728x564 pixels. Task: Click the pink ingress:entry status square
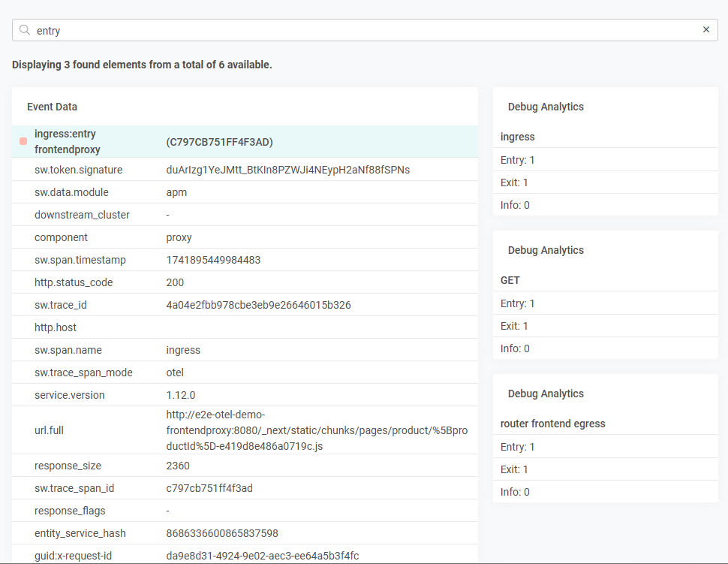[x=23, y=141]
